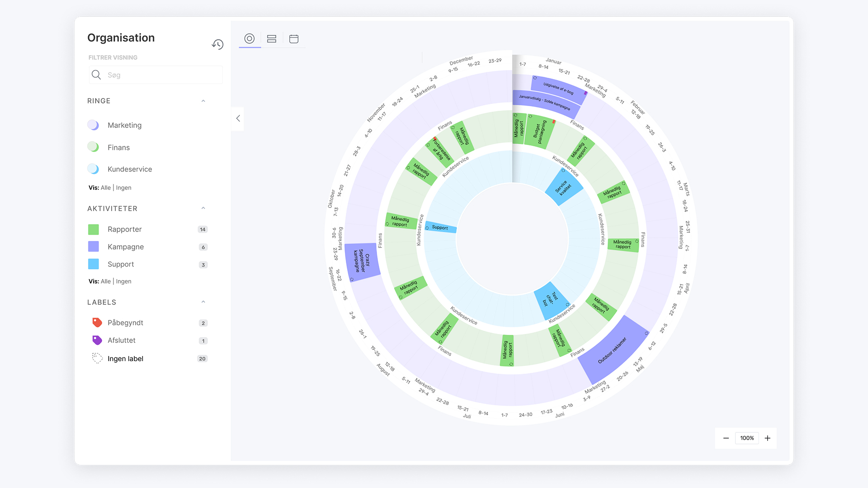Filter by the Afsluttet label

(x=121, y=340)
